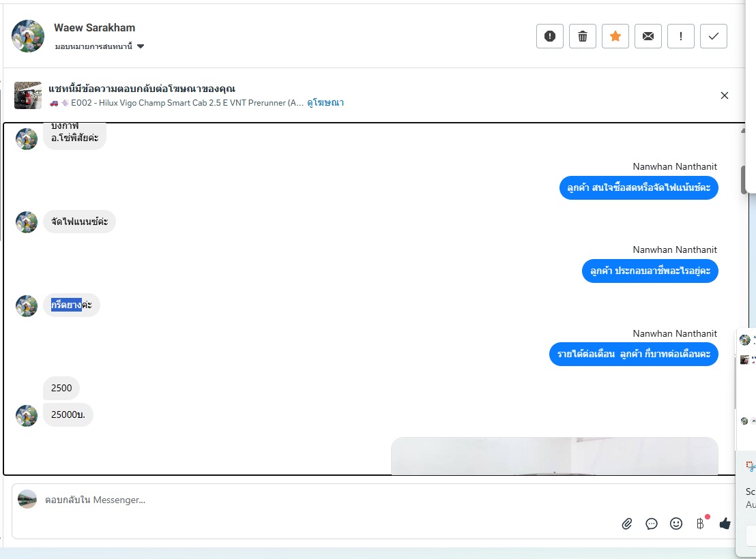Click Waew Sarakham profile picture in header
Image resolution: width=756 pixels, height=559 pixels.
pos(28,36)
